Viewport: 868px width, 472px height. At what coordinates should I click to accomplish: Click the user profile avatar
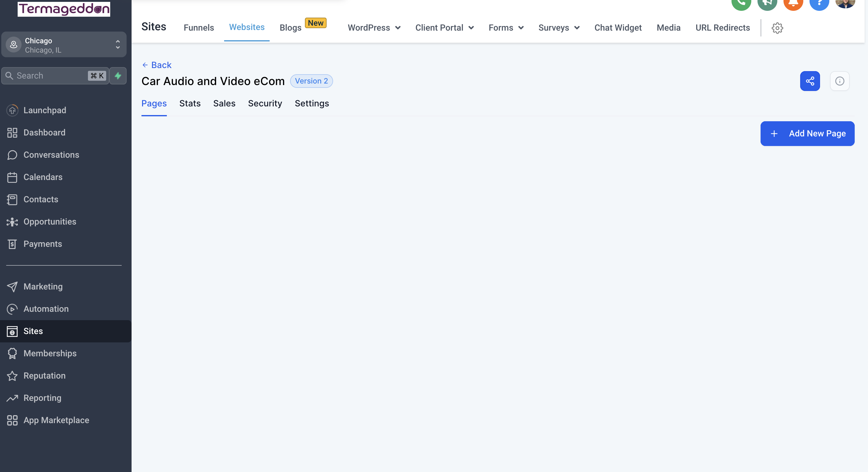[845, 3]
